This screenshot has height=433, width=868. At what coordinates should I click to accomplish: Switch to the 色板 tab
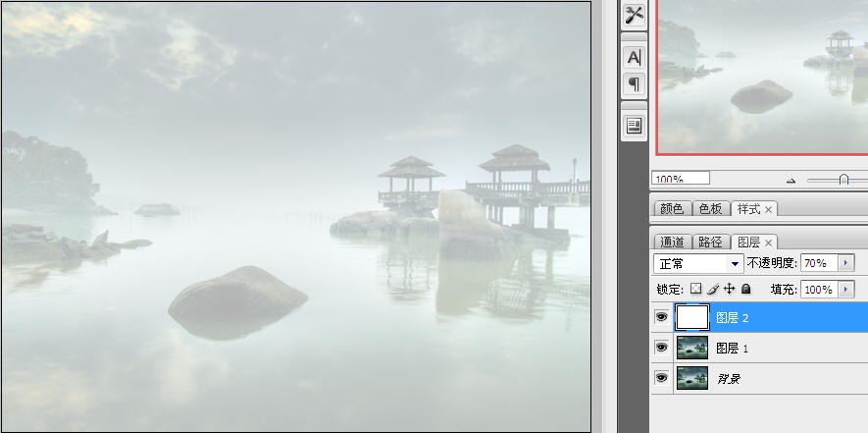click(x=710, y=209)
